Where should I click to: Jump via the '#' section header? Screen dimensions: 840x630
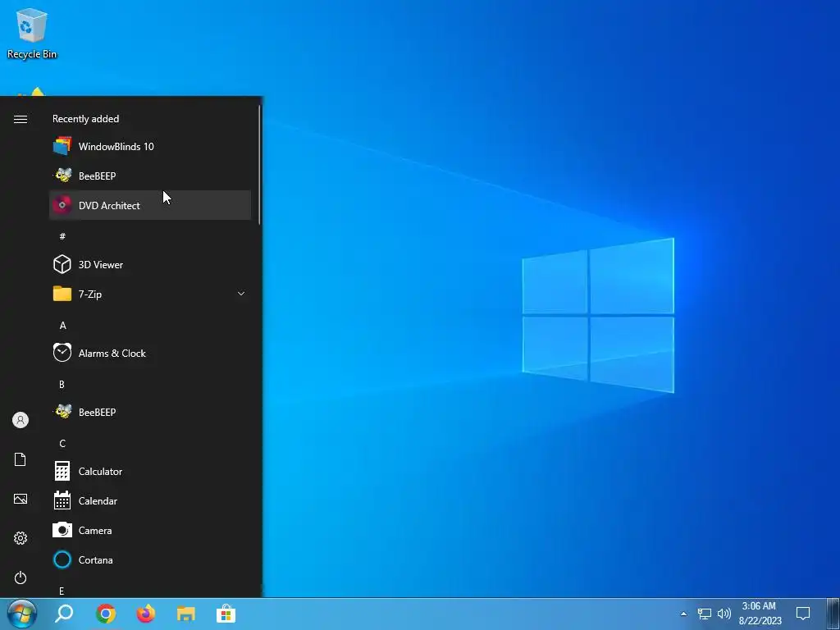coord(62,236)
